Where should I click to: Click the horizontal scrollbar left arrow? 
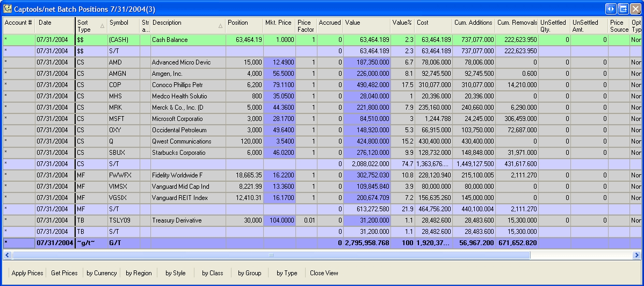[x=7, y=255]
